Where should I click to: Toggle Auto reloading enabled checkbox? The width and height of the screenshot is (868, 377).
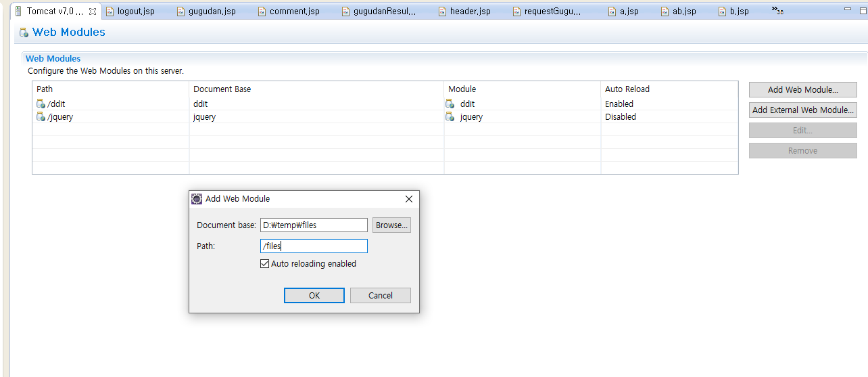click(264, 264)
